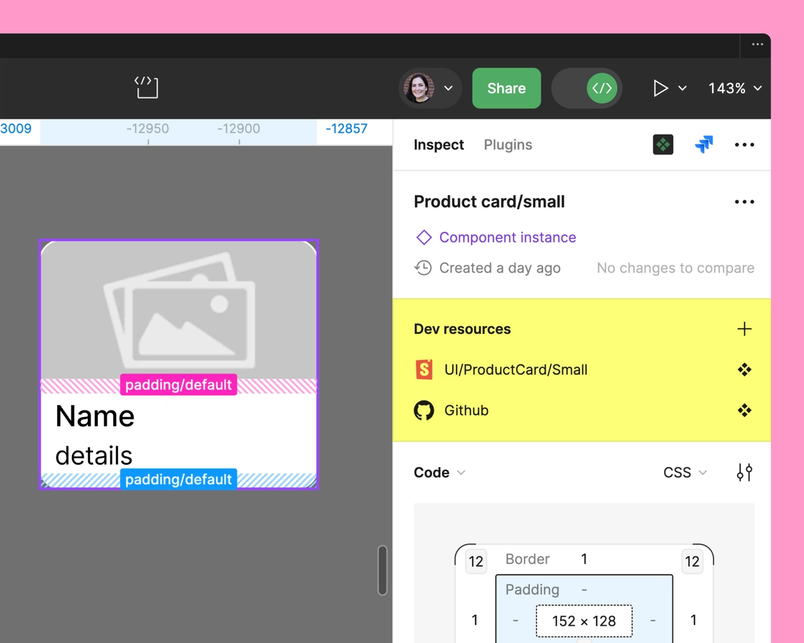Click the green plugin icon beside Jira
804x643 pixels.
[x=663, y=144]
